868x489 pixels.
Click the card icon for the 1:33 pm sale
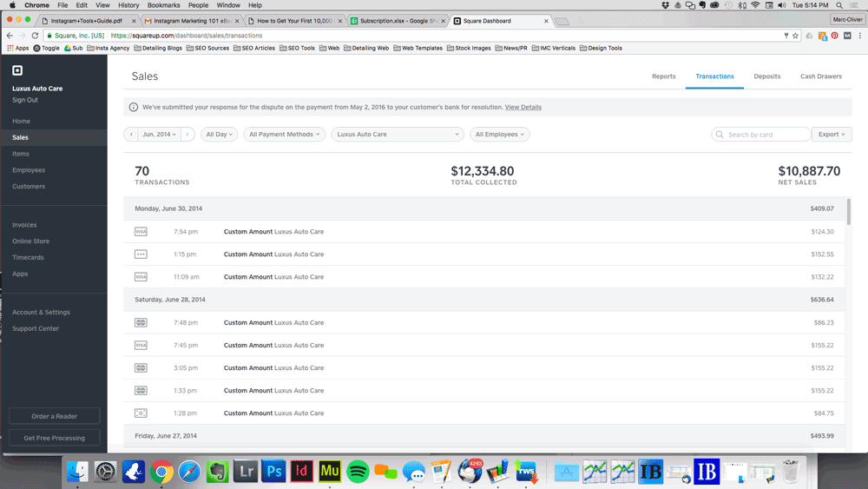141,391
